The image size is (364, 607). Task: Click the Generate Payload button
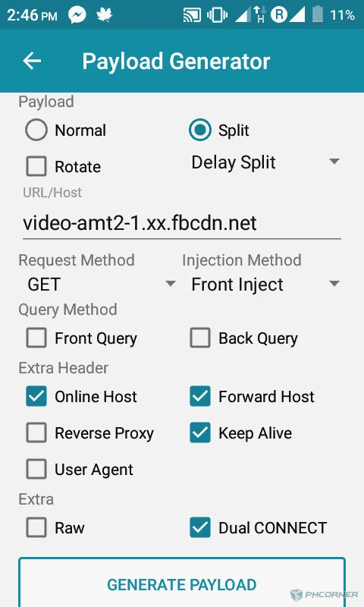[182, 583]
